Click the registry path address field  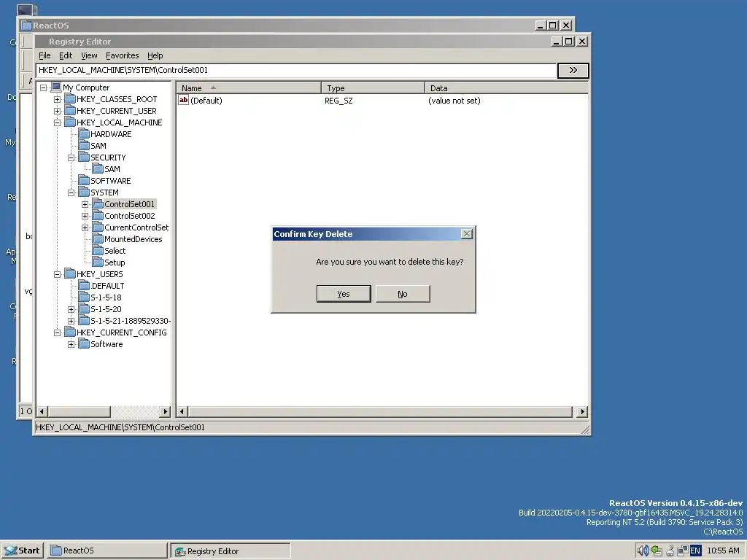[296, 71]
